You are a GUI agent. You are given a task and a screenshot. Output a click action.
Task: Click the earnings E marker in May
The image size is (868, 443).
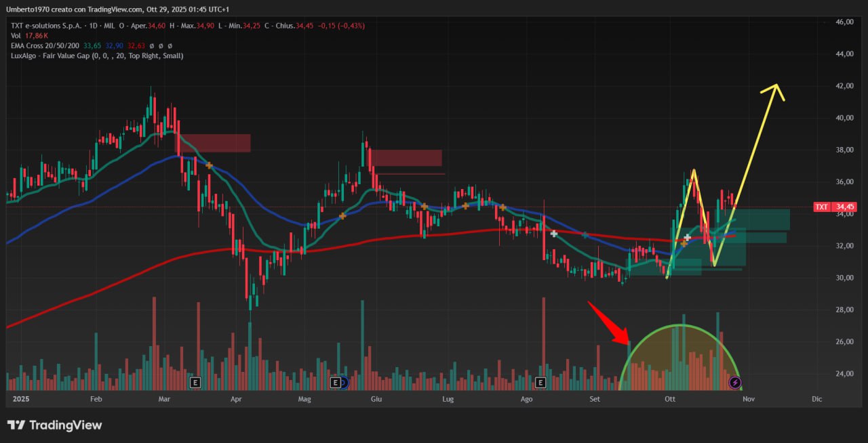334,383
